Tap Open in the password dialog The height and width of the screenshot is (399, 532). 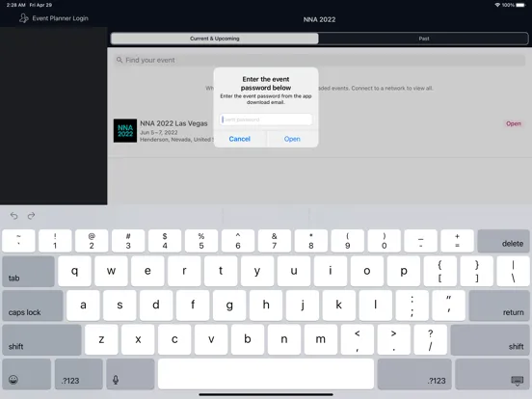pos(292,139)
